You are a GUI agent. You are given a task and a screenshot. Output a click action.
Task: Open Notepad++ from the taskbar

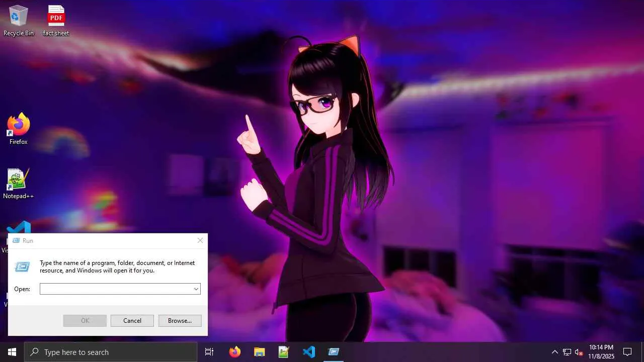(x=284, y=352)
